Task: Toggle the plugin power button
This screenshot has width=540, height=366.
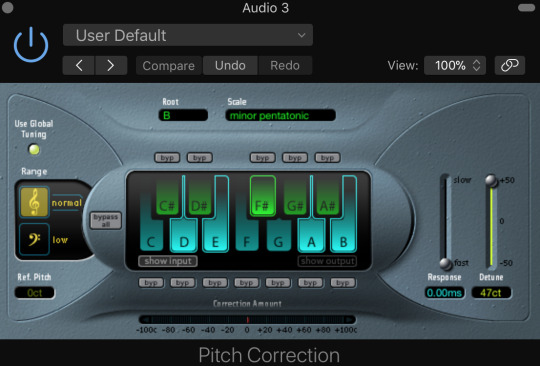Action: (x=31, y=45)
